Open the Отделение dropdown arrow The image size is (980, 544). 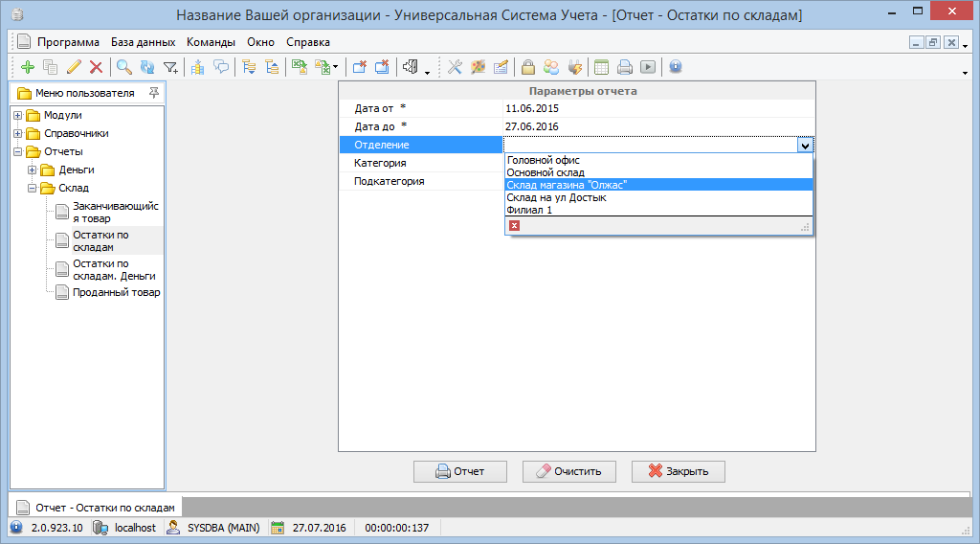pyautogui.click(x=805, y=145)
